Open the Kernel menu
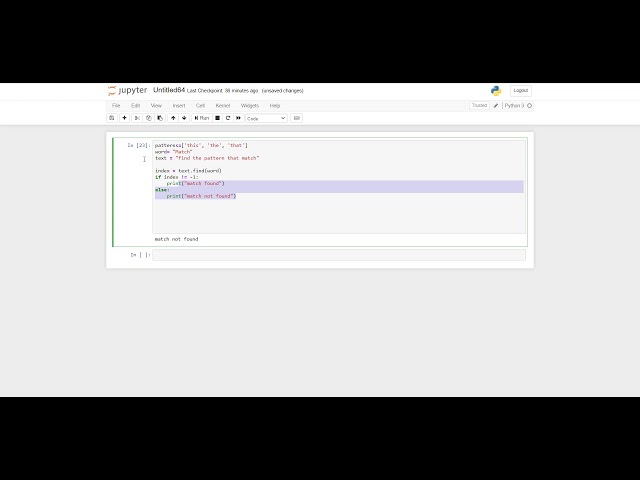This screenshot has height=480, width=640. [223, 106]
